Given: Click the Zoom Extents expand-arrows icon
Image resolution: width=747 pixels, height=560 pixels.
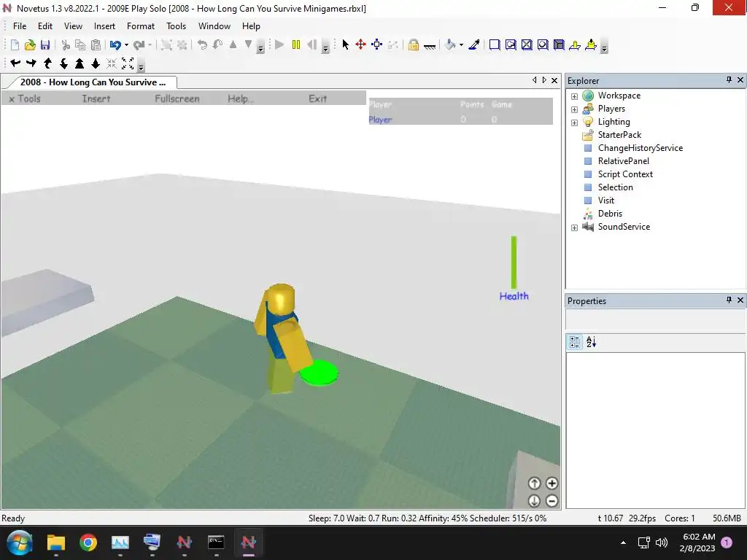Looking at the screenshot, I should (128, 63).
